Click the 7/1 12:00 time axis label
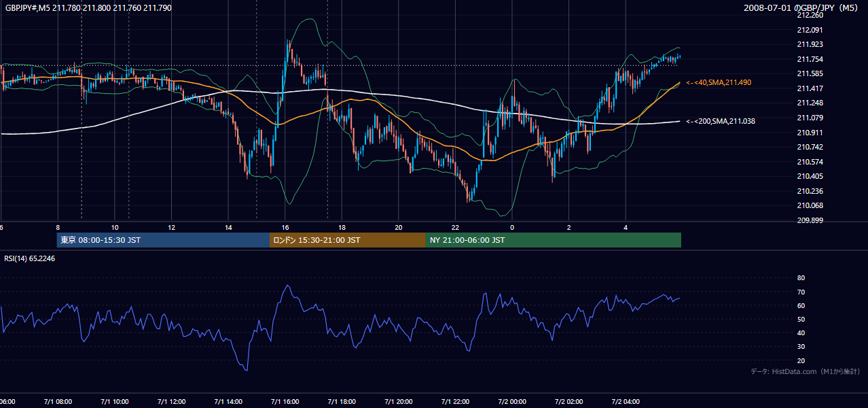Viewport: 868px width, 408px height. tap(172, 401)
